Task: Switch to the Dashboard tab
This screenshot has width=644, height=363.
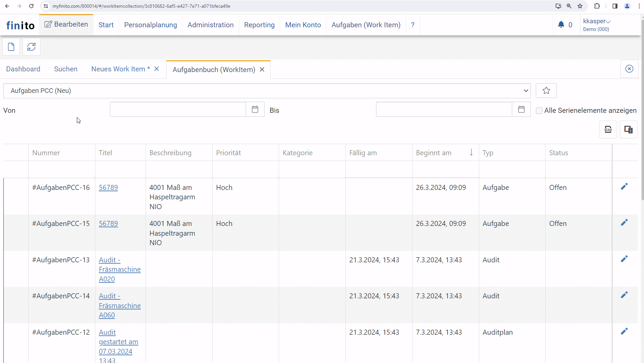Action: (23, 69)
